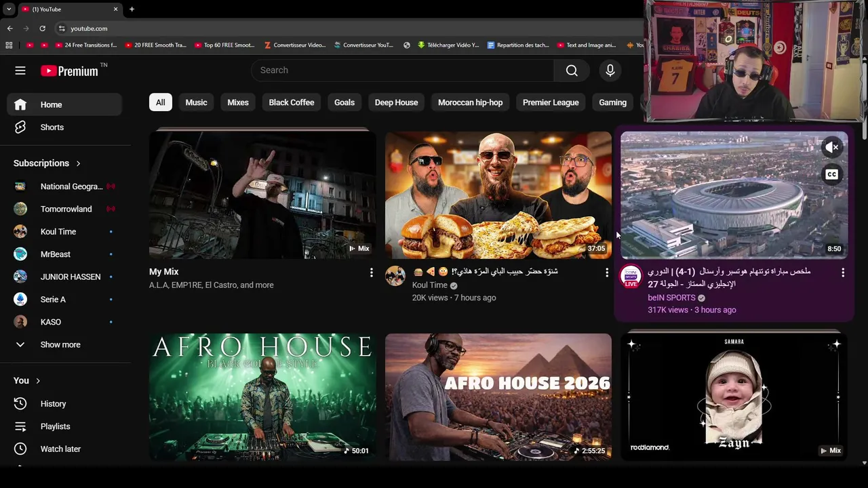Select the Gaming filter chip

pyautogui.click(x=613, y=102)
